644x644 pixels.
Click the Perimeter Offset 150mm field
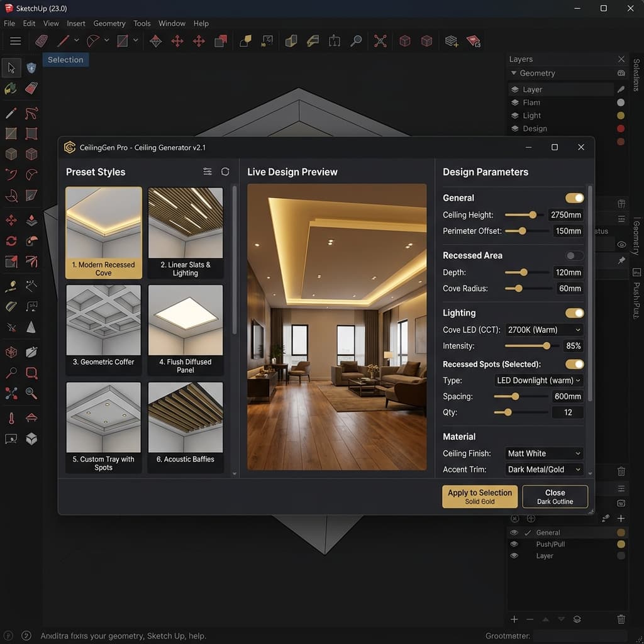tap(568, 231)
